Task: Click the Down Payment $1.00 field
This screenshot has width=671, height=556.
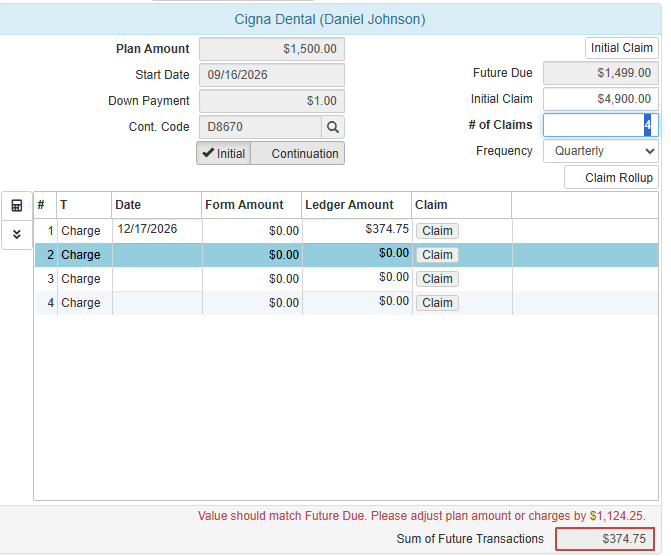Action: point(272,101)
